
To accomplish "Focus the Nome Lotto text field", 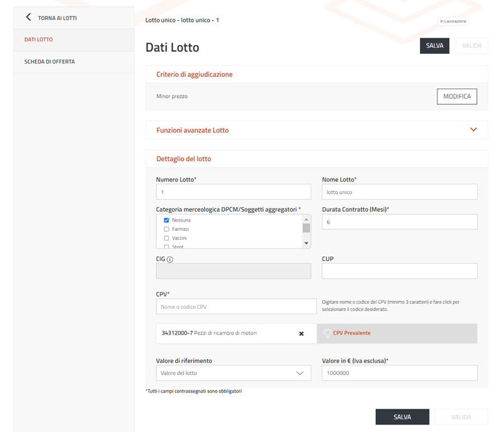I will [x=399, y=192].
